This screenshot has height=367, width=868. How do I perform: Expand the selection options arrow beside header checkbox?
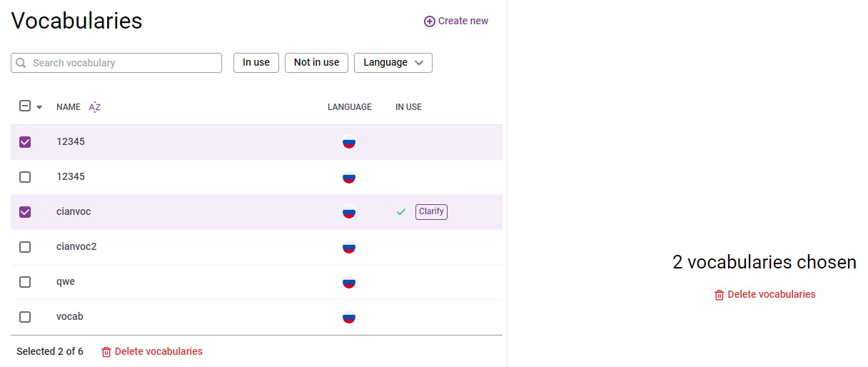pyautogui.click(x=39, y=107)
